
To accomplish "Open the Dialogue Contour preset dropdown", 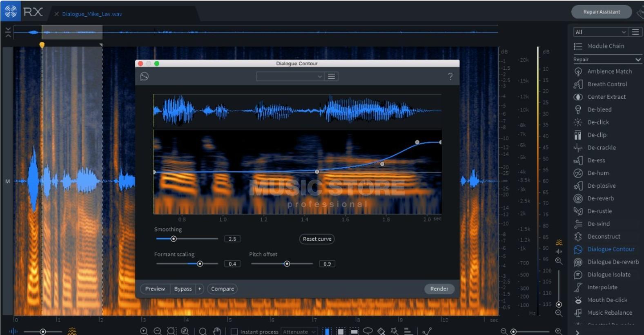I will click(290, 76).
